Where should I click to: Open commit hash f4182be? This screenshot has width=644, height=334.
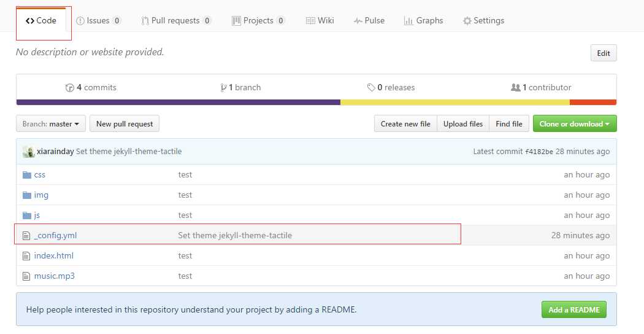click(x=539, y=152)
